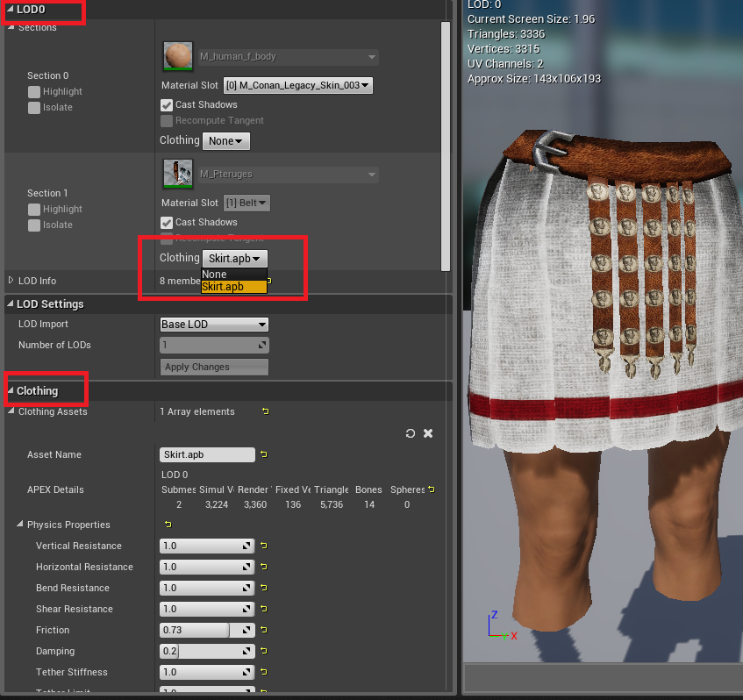
Task: Reset Friction value to default
Action: tap(264, 630)
